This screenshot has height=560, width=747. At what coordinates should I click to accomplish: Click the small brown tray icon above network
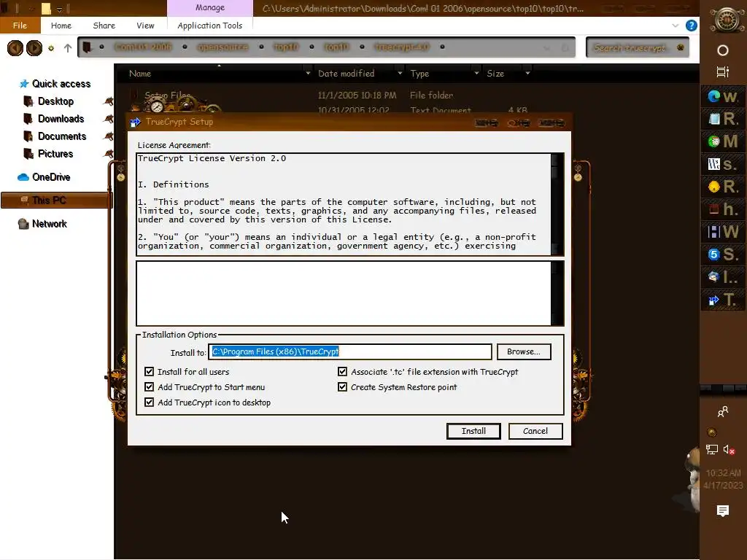pyautogui.click(x=712, y=432)
